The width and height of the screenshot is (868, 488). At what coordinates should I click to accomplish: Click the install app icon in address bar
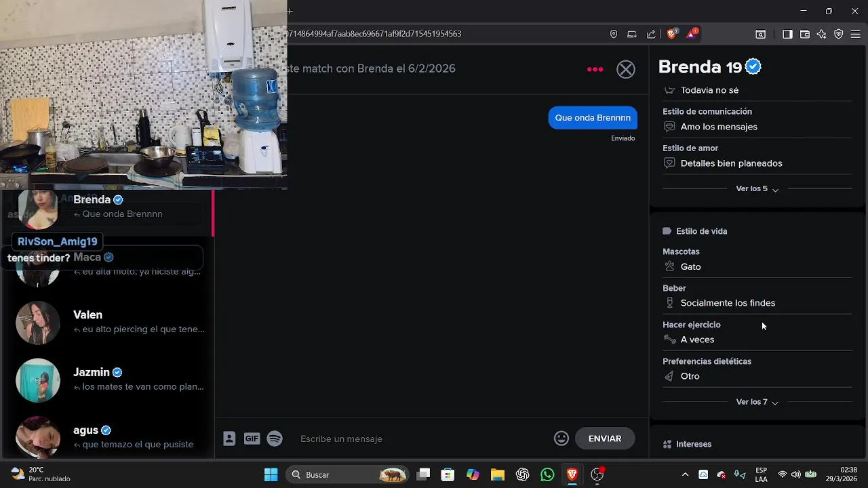[x=632, y=34]
